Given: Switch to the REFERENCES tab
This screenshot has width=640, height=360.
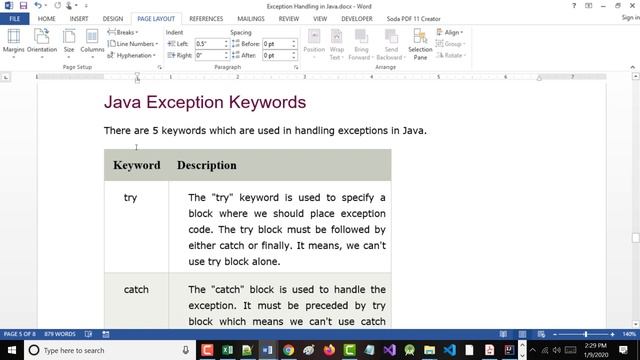Looking at the screenshot, I should click(x=206, y=19).
